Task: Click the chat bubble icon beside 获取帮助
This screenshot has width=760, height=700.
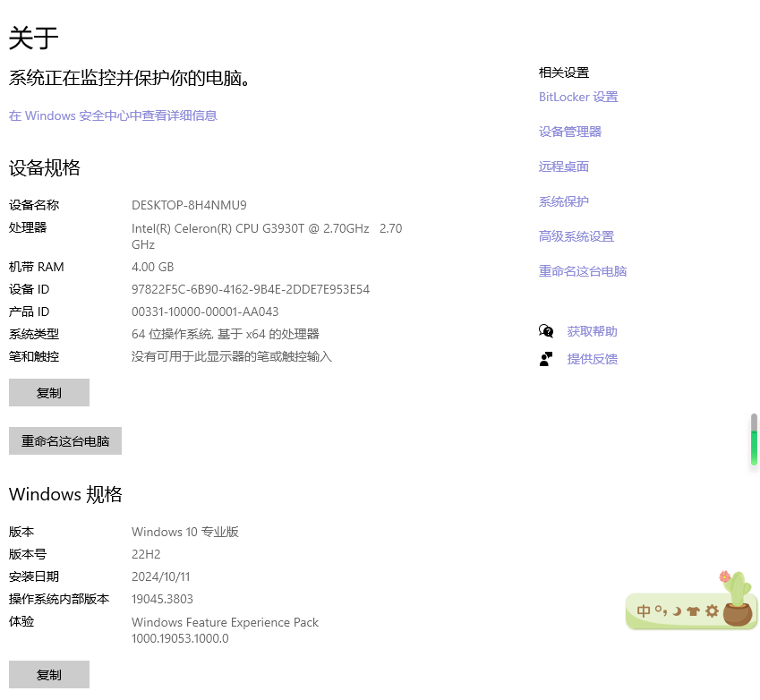Action: [546, 331]
